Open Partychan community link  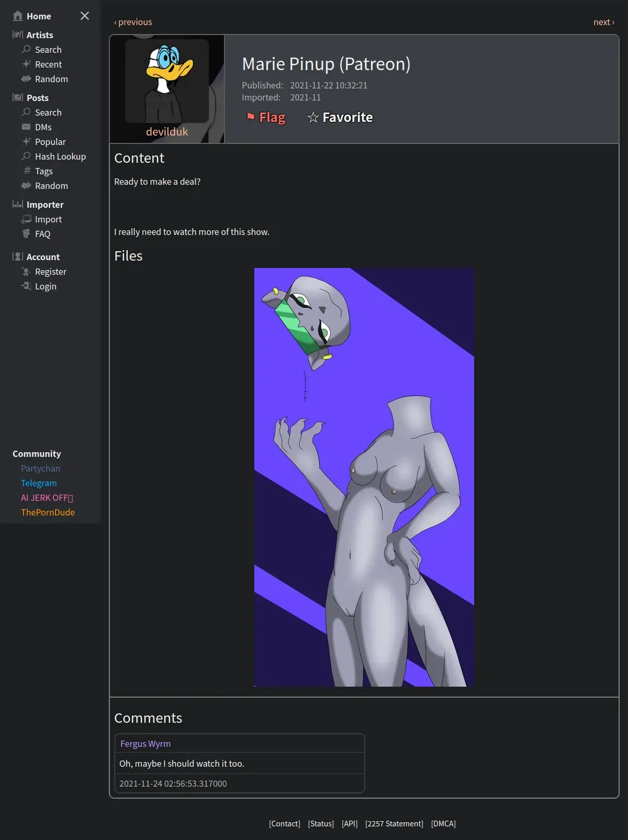[x=40, y=468]
